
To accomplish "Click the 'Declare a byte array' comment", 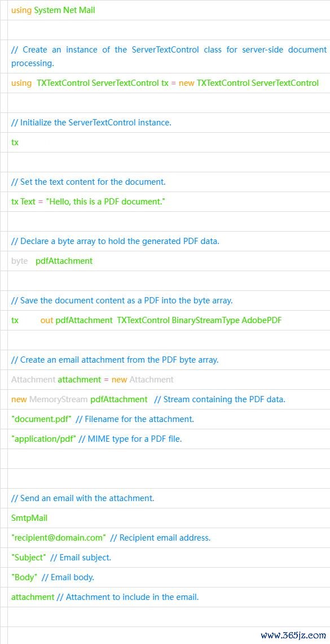I will (x=115, y=241).
